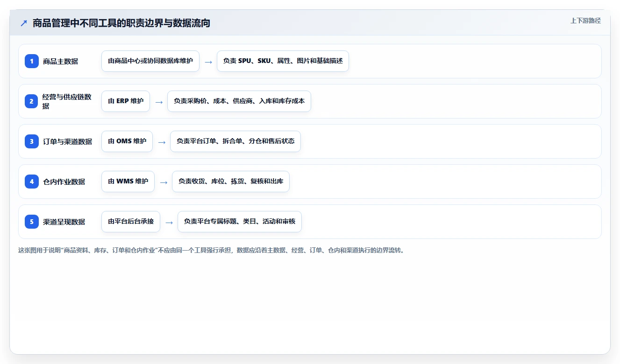
Task: Select number badge 3 for 订单与渠道数据
Action: [x=32, y=141]
